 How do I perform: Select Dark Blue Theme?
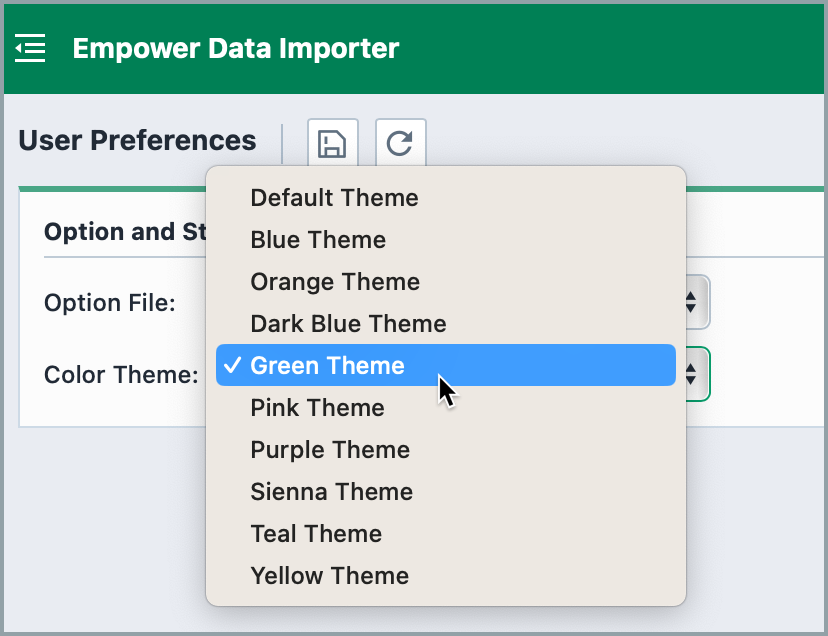[x=446, y=323]
